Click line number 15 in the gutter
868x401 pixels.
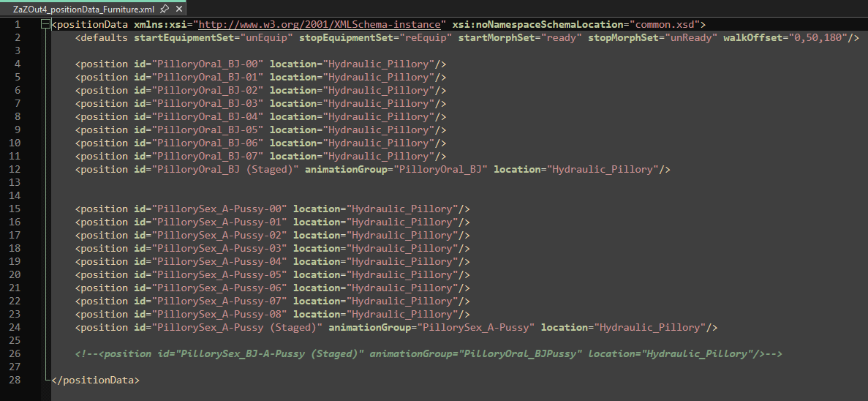tap(15, 209)
